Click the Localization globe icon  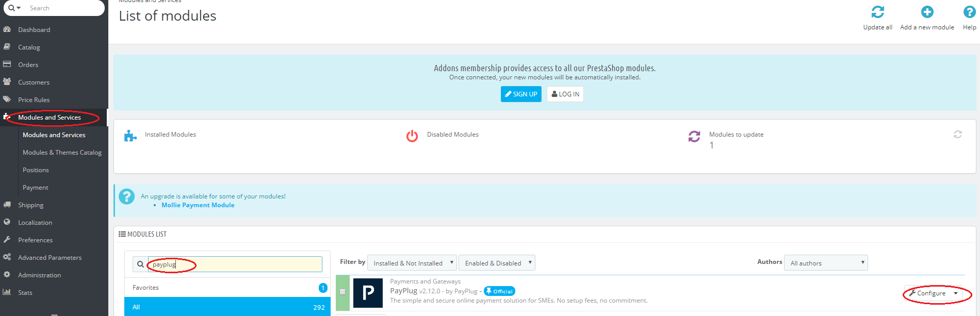tap(7, 222)
